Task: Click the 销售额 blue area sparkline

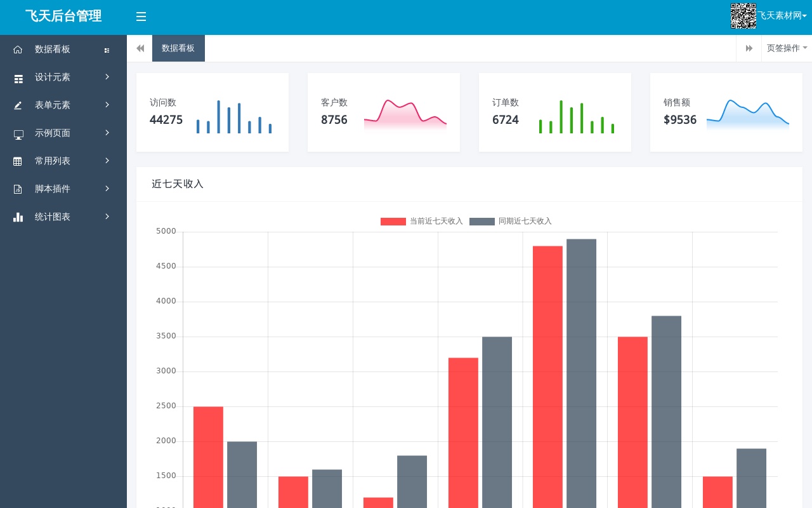Action: (x=748, y=115)
